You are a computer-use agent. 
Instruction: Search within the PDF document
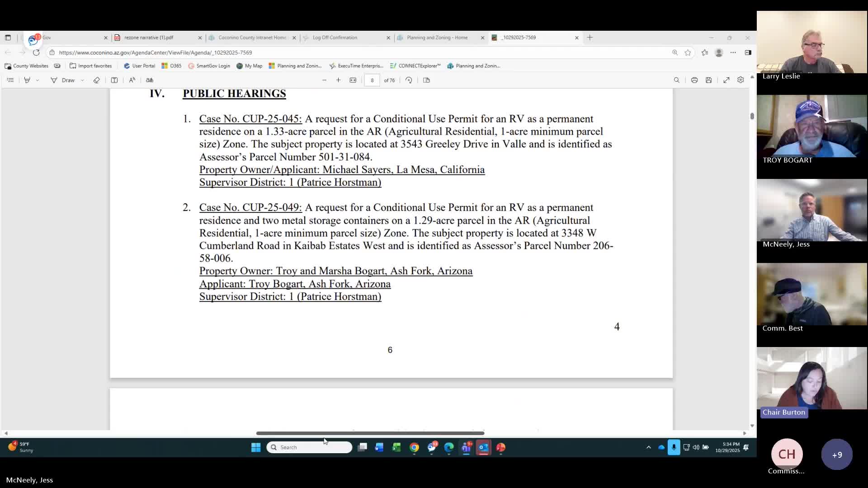676,80
